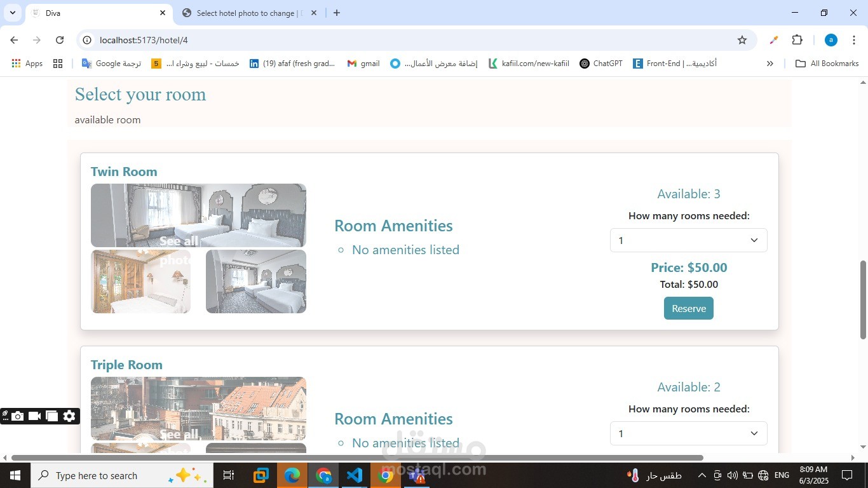Open the LinkedIn afaf bookmark
Image resolution: width=868 pixels, height=488 pixels.
(x=292, y=64)
